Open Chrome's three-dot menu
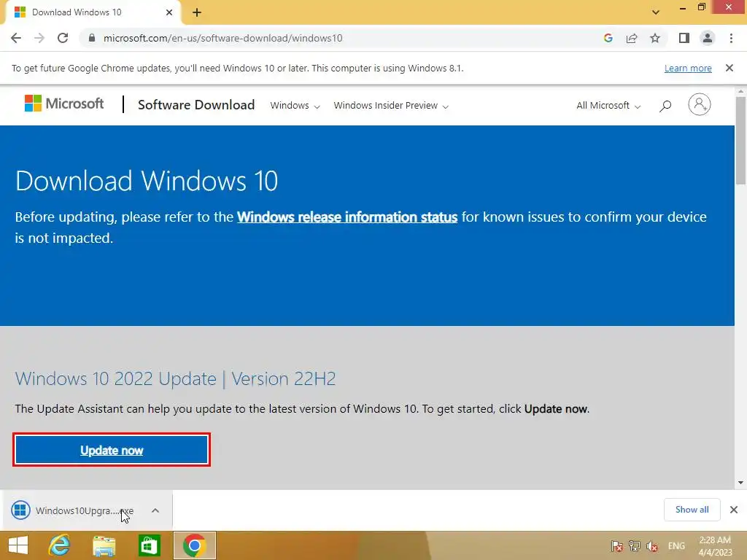 (x=731, y=38)
